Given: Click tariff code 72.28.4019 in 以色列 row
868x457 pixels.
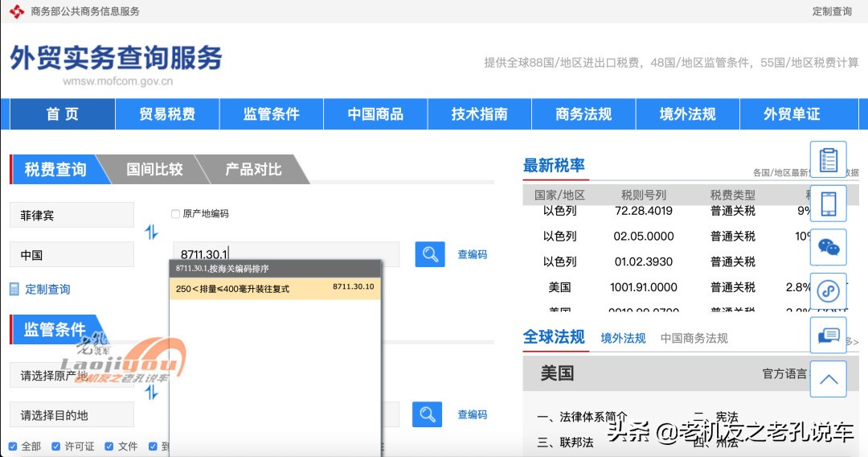Looking at the screenshot, I should coord(644,211).
